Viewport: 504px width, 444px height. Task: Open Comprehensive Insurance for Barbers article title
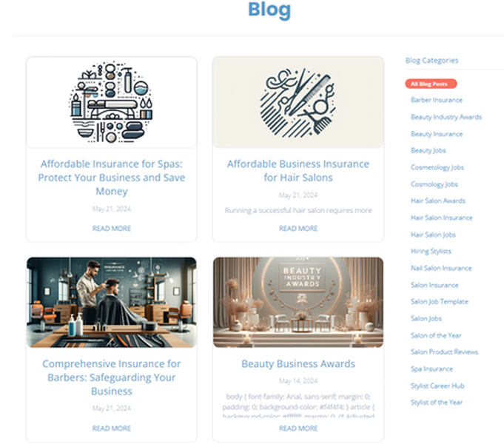111,377
